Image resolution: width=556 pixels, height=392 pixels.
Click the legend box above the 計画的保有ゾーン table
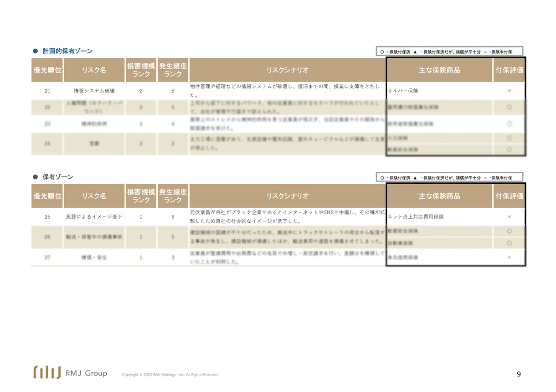coord(449,51)
